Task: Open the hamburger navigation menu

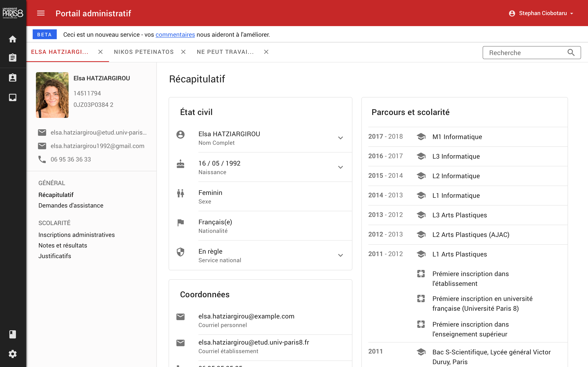Action: click(41, 13)
